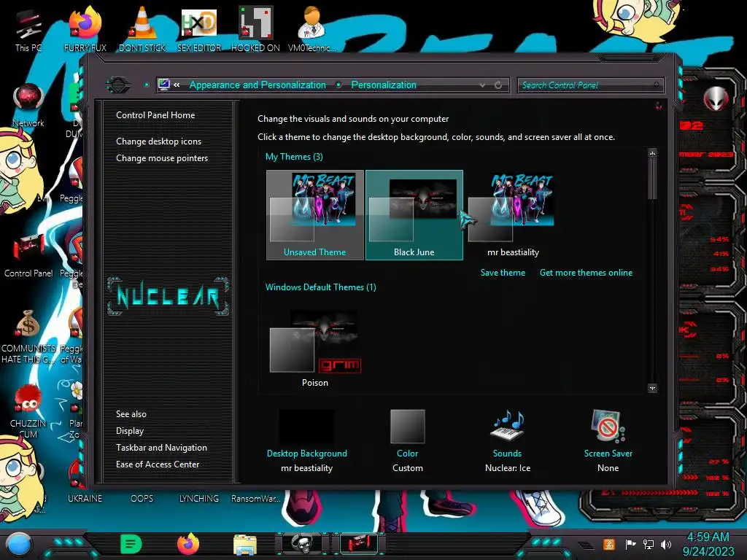
Task: Open the DONT STICK VLC desktop shortcut
Action: [142, 29]
